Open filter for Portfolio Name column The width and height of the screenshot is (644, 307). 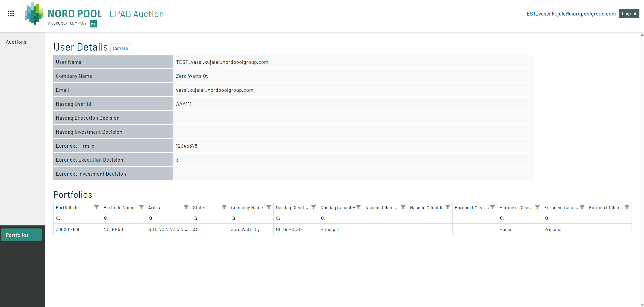(141, 207)
